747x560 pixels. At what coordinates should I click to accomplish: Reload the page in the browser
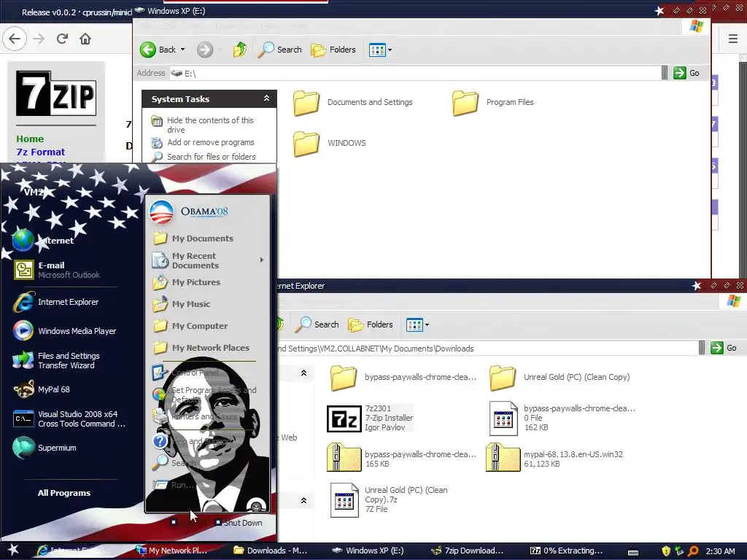click(x=63, y=39)
